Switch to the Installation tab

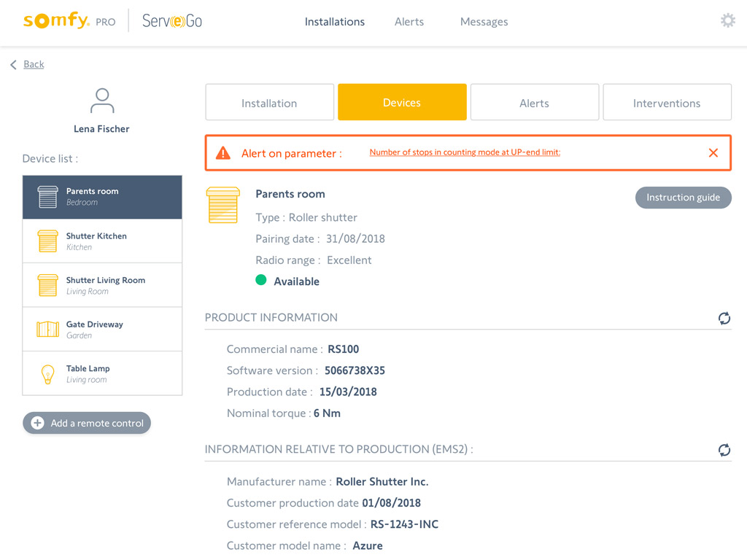click(269, 103)
